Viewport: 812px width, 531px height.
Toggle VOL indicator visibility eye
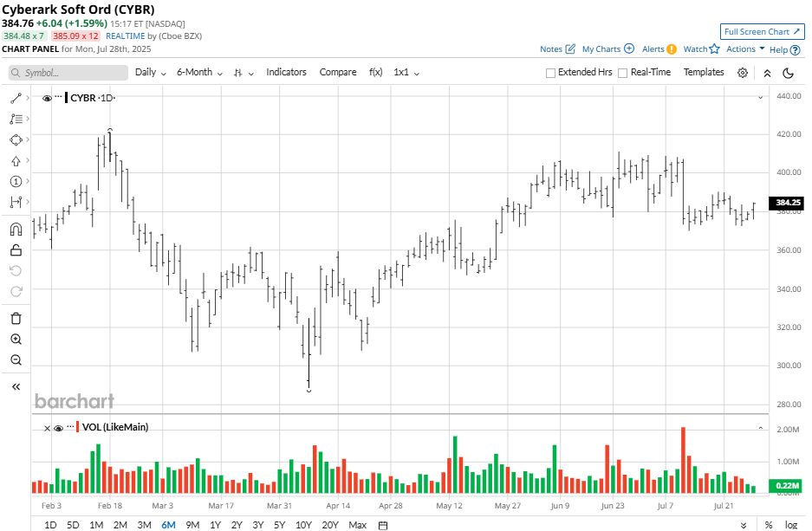tap(59, 428)
